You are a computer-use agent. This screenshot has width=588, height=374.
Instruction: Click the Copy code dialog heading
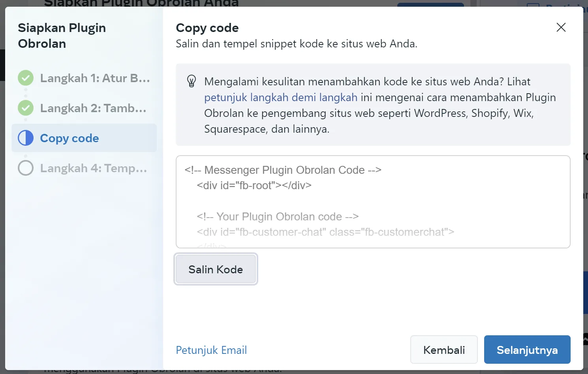click(207, 28)
